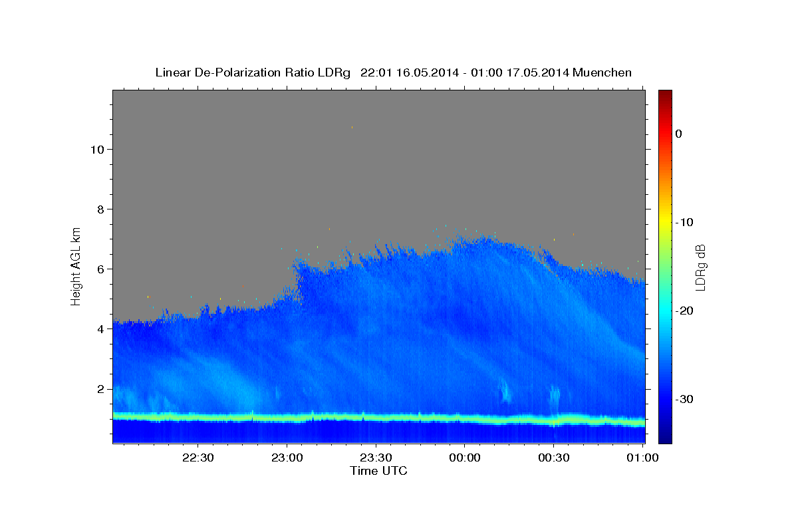Click the height tick label 4
The height and width of the screenshot is (532, 798).
coord(101,329)
